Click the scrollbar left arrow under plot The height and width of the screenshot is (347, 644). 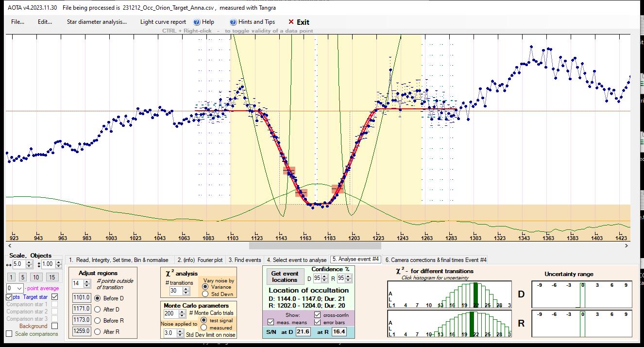[9, 246]
